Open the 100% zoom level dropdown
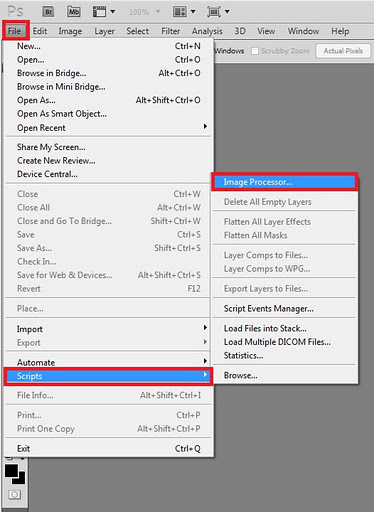Viewport: 374px width, 512px height. pos(144,12)
